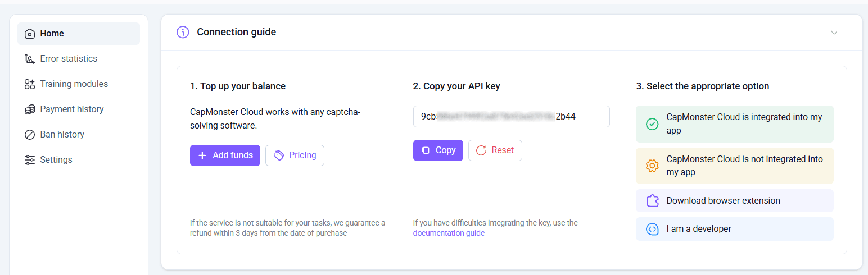Click '3. Select the appropriate option' heading

pos(703,86)
